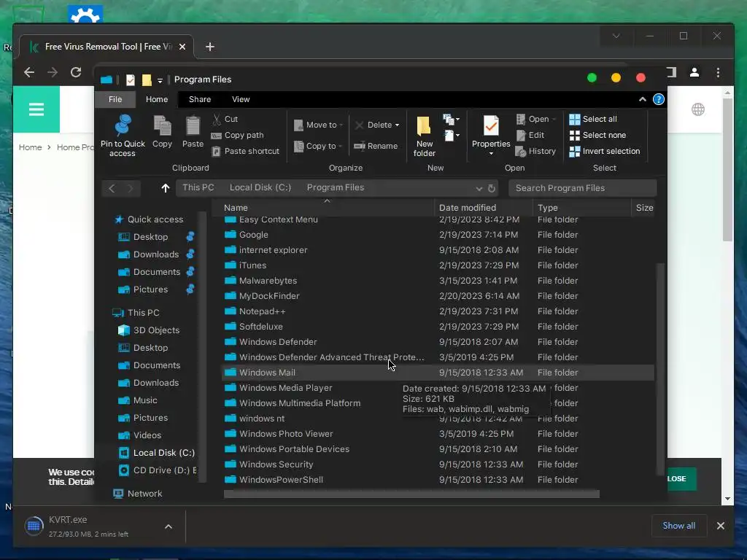Open the Move to dropdown
Image resolution: width=747 pixels, height=560 pixels.
(x=318, y=125)
